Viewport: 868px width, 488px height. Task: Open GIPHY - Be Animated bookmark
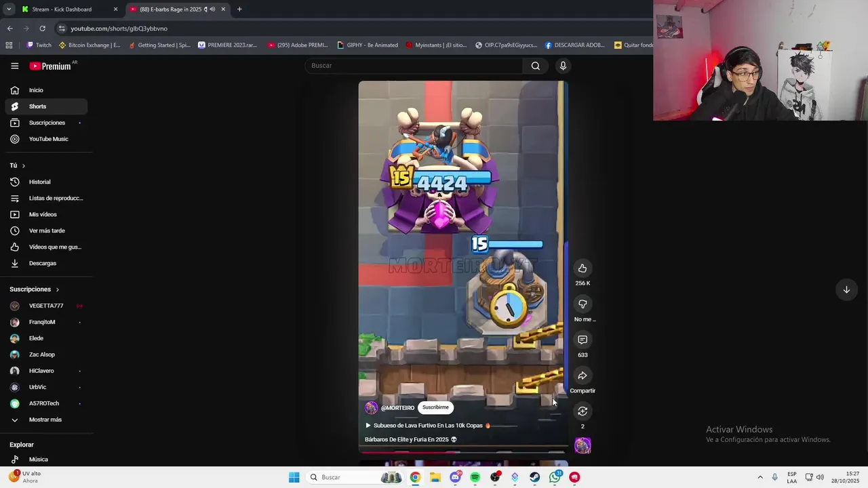click(368, 45)
